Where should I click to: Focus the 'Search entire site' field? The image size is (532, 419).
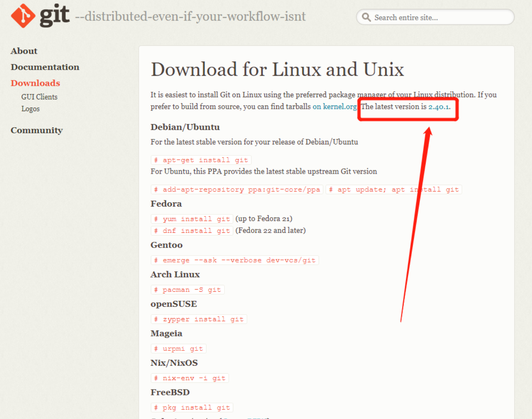pos(438,18)
